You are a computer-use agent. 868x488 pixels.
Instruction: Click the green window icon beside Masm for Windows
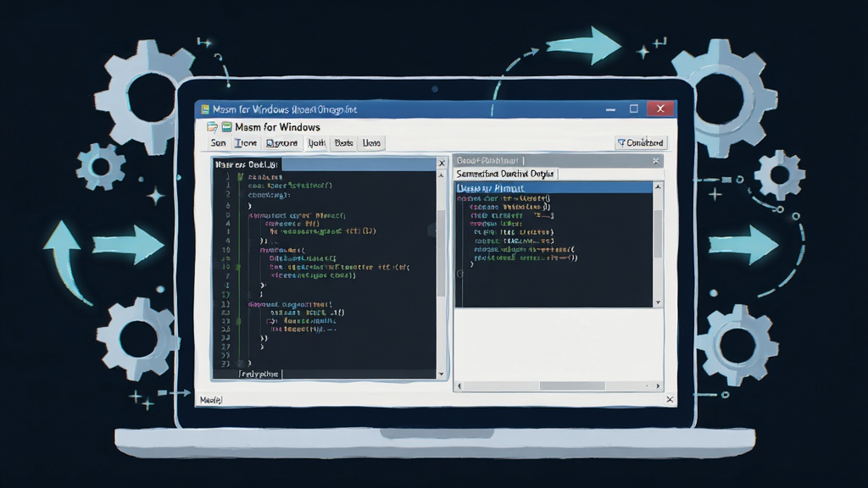tap(227, 127)
